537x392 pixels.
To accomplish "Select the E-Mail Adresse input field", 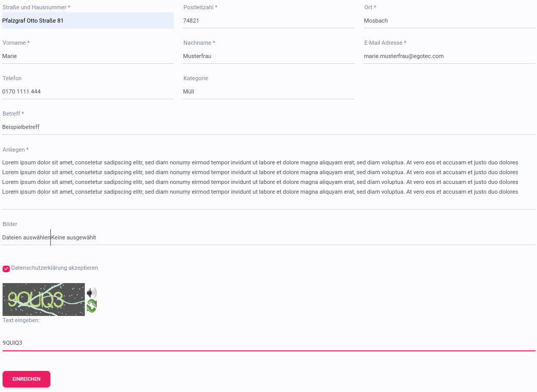I will click(x=449, y=56).
